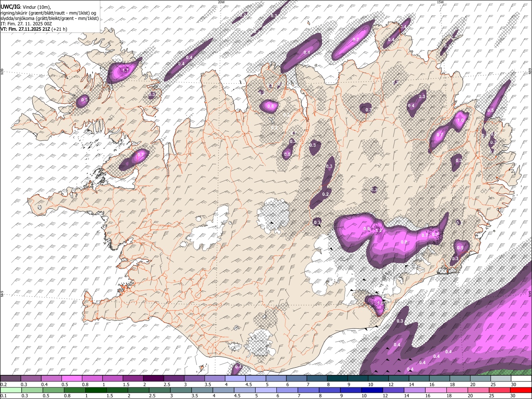
Task: Click the "(+21 h)" forecast offset text
Action: (x=60, y=29)
